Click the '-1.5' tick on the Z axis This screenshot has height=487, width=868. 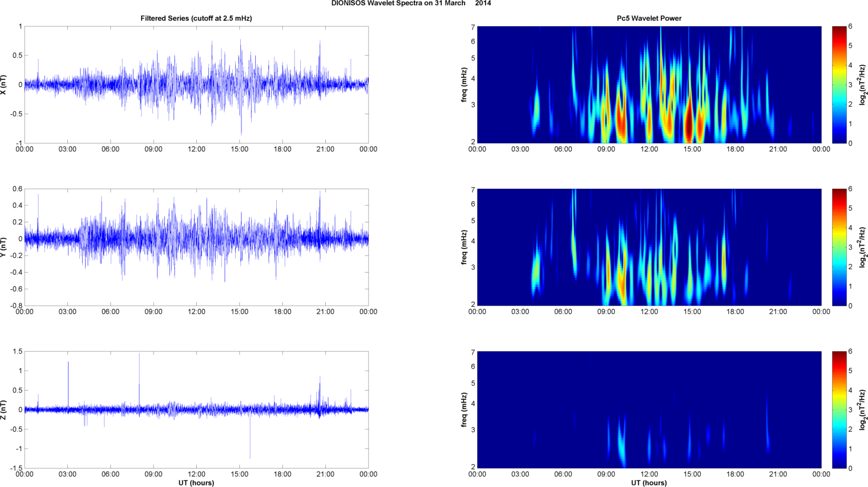(x=17, y=468)
